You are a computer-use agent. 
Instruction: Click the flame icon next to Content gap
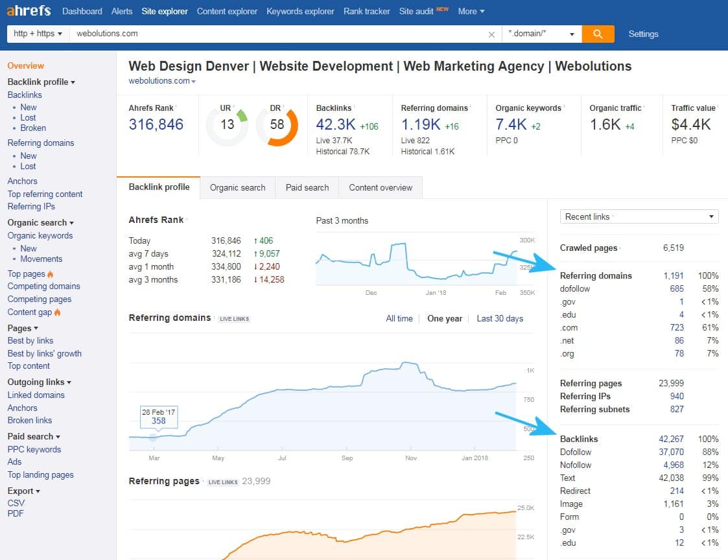[x=57, y=312]
